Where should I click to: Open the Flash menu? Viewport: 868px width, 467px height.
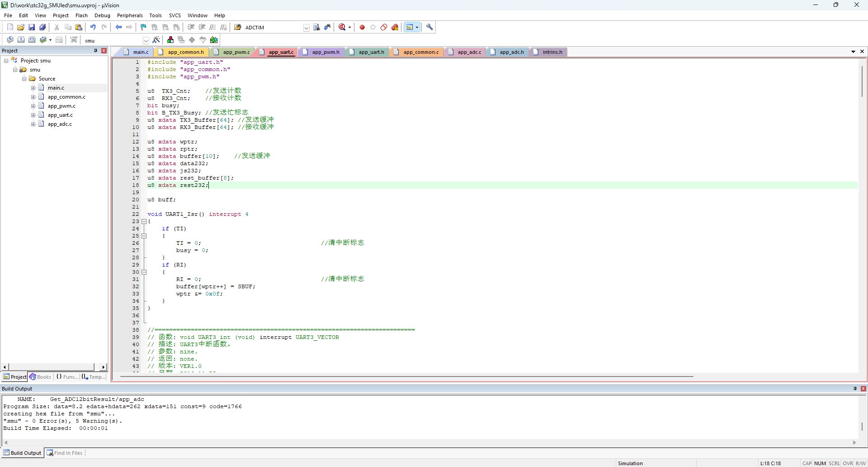pyautogui.click(x=81, y=15)
